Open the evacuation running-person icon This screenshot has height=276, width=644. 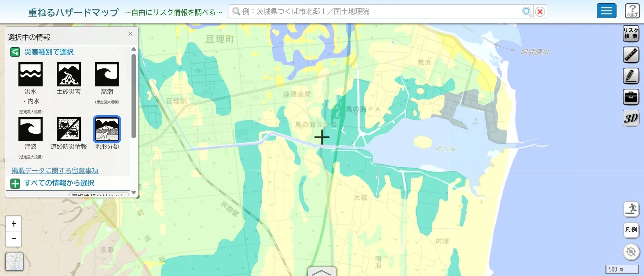(x=631, y=209)
